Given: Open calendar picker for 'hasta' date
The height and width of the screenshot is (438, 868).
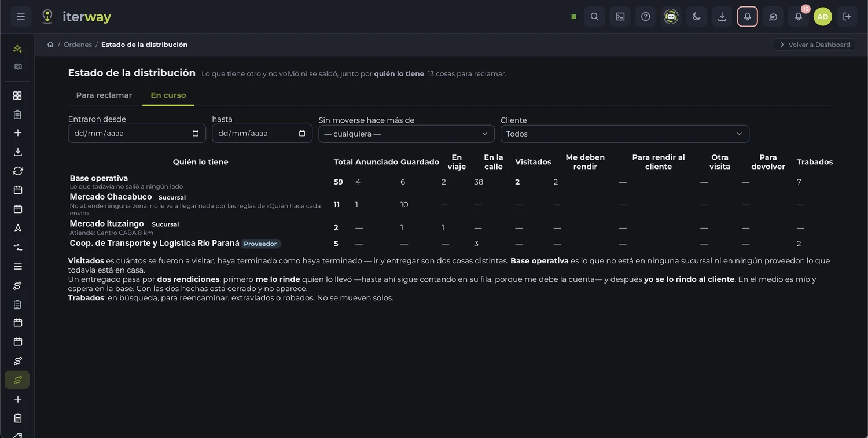Looking at the screenshot, I should [302, 133].
